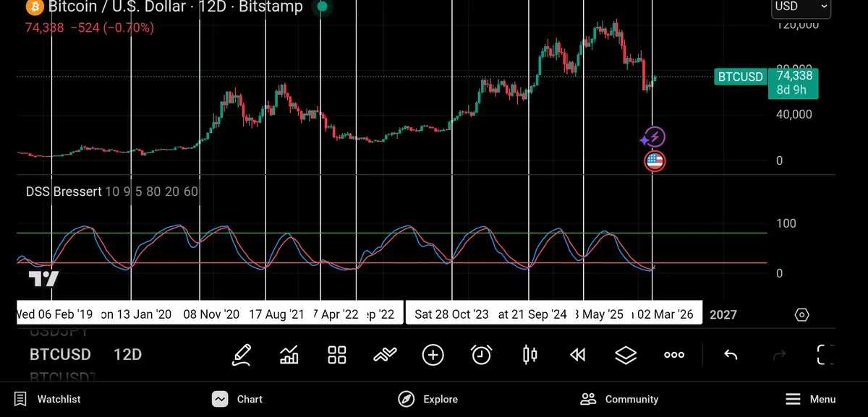Switch to the Watchlist tab
Screen dimensions: 868x417
48,399
